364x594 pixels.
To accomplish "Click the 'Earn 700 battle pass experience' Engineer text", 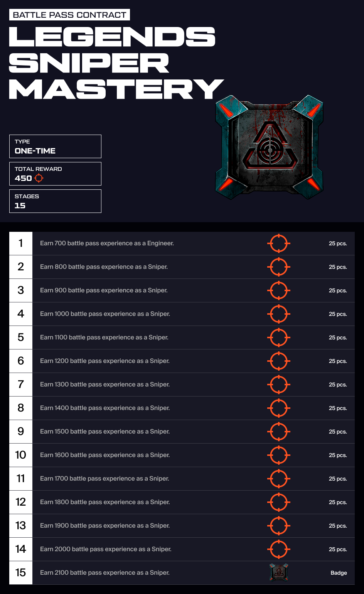I will point(107,243).
